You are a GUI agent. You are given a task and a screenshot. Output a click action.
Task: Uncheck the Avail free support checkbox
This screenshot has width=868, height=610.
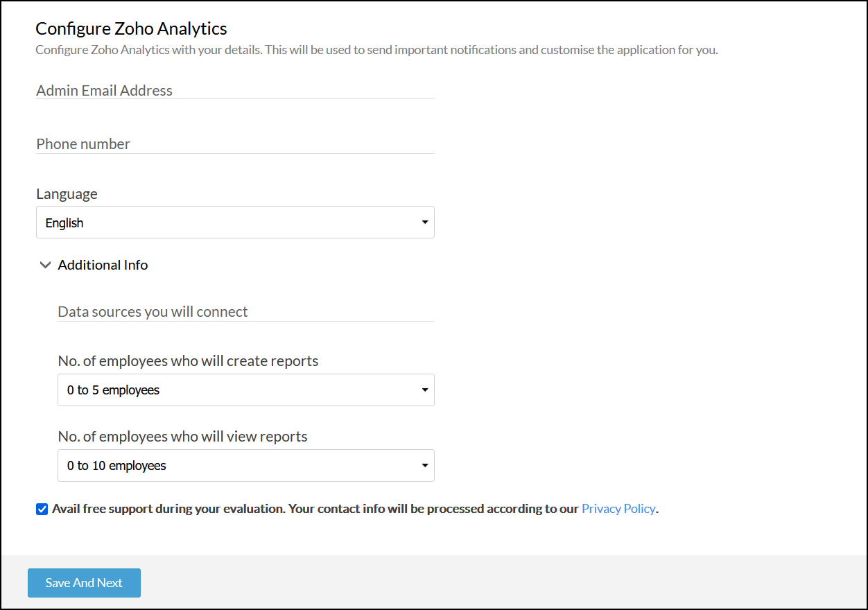42,509
